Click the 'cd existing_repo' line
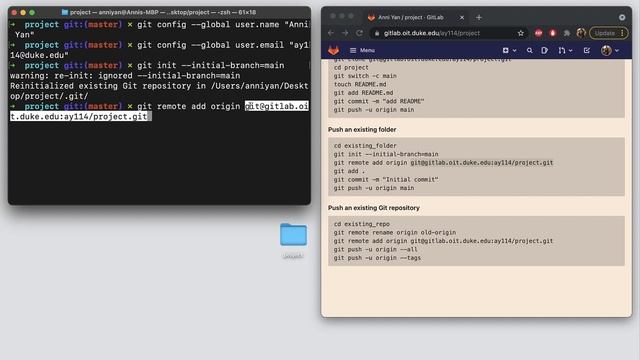The image size is (640, 360). click(362, 224)
